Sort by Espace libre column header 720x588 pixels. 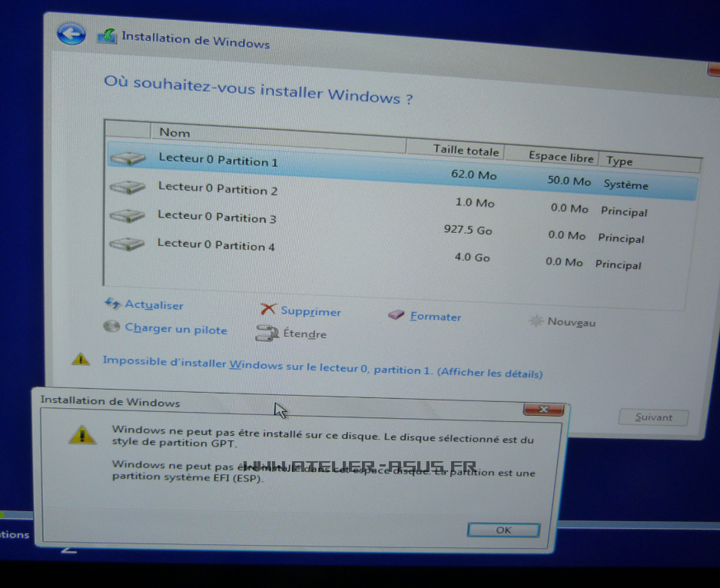point(560,157)
